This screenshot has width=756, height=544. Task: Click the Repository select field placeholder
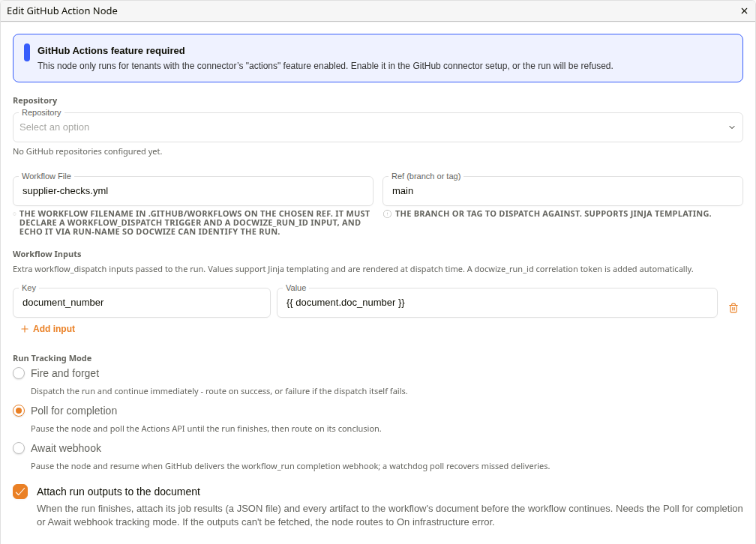[x=377, y=127]
